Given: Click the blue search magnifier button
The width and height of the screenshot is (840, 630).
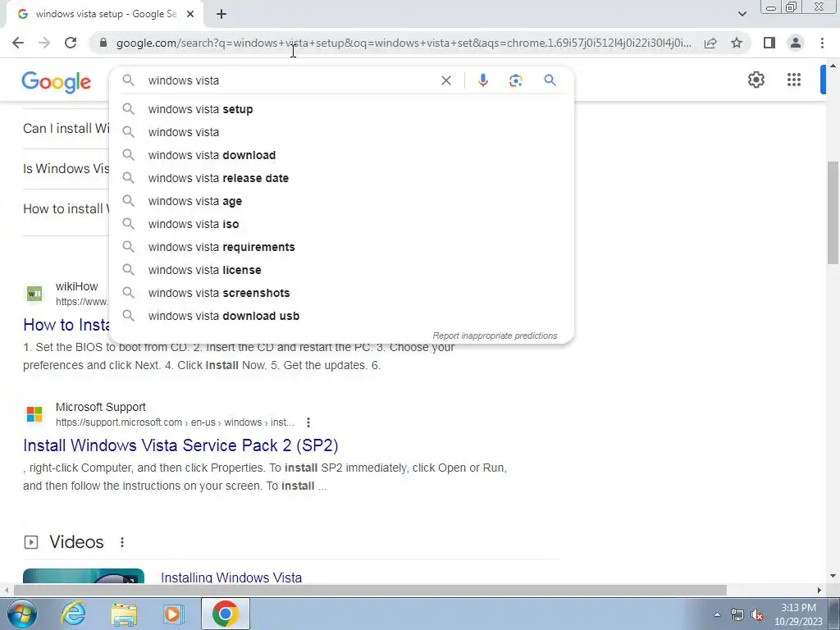Looking at the screenshot, I should [550, 80].
